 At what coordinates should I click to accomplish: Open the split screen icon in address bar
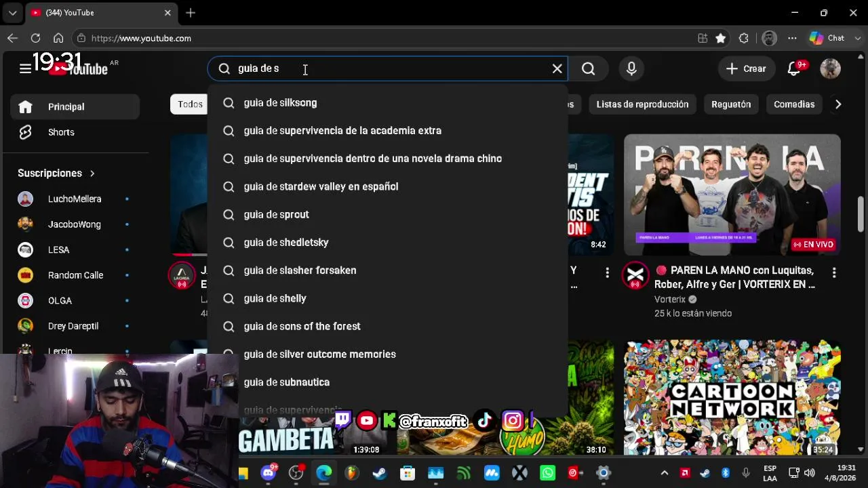click(x=703, y=39)
